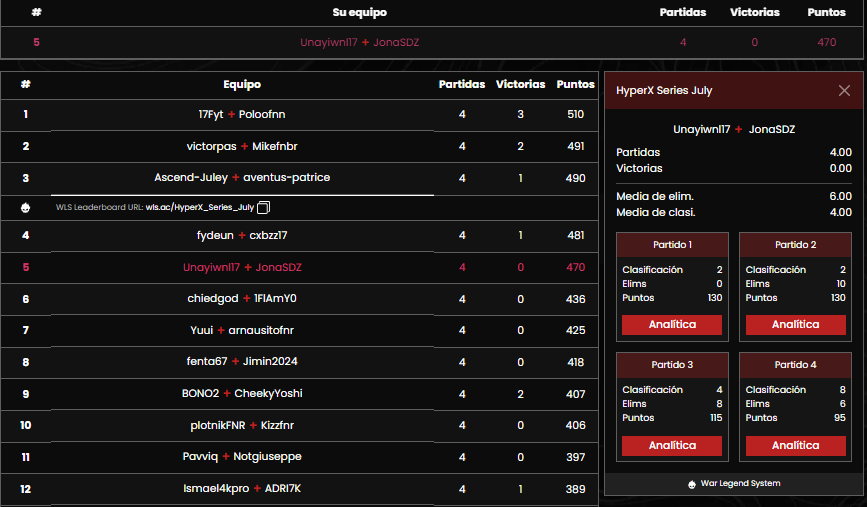Click the 425 points value

pyautogui.click(x=575, y=331)
